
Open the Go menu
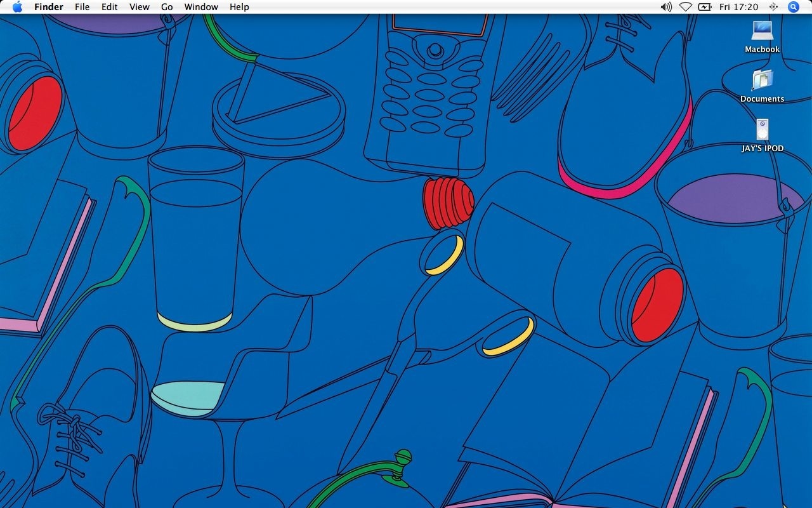167,7
